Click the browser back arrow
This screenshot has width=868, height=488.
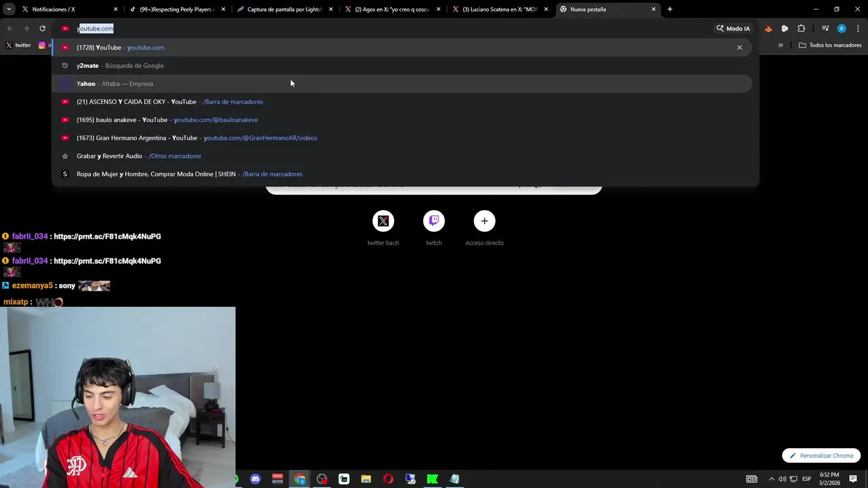pos(9,28)
